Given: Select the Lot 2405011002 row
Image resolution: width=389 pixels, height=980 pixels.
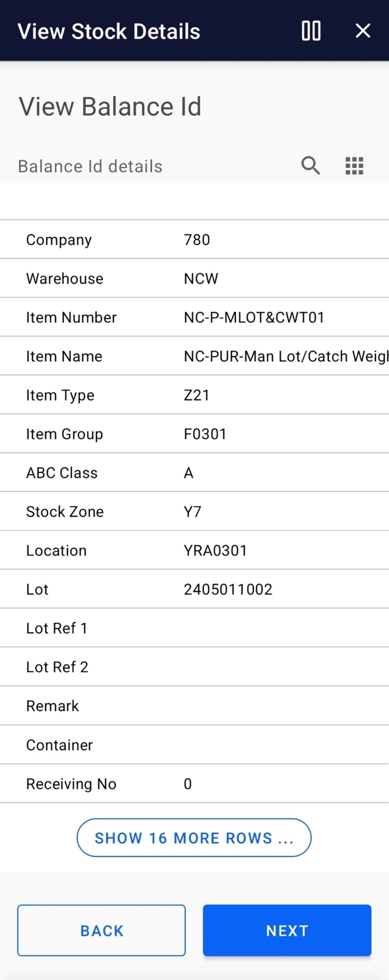Looking at the screenshot, I should click(x=194, y=590).
